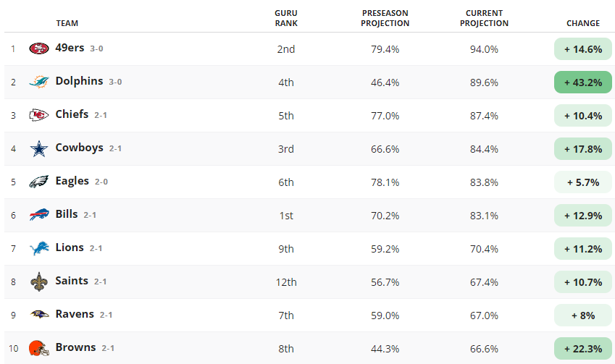Image resolution: width=615 pixels, height=364 pixels.
Task: Click the Cowboys star logo
Action: [x=39, y=149]
